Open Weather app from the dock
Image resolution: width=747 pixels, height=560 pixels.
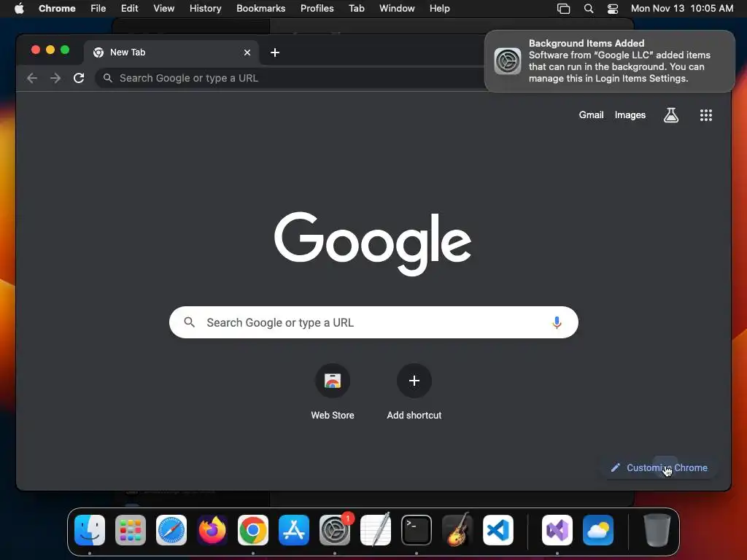coord(598,530)
